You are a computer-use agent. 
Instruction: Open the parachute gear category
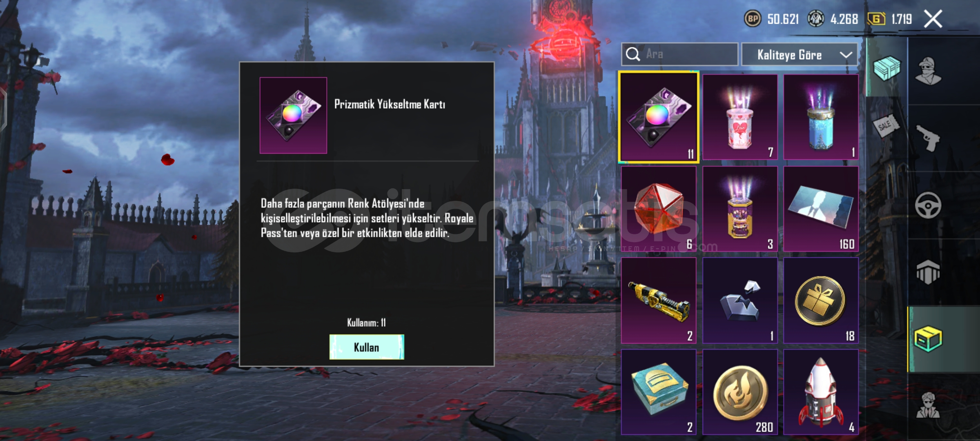tap(928, 272)
